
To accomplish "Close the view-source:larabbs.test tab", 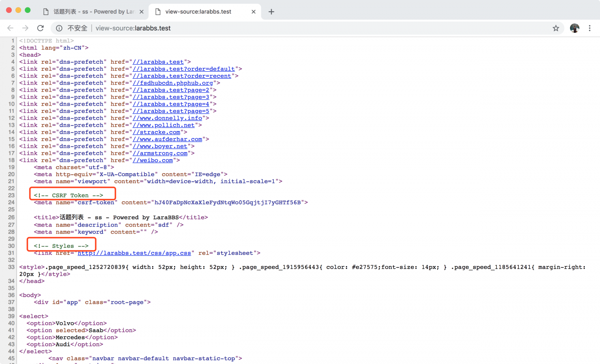I will [253, 12].
